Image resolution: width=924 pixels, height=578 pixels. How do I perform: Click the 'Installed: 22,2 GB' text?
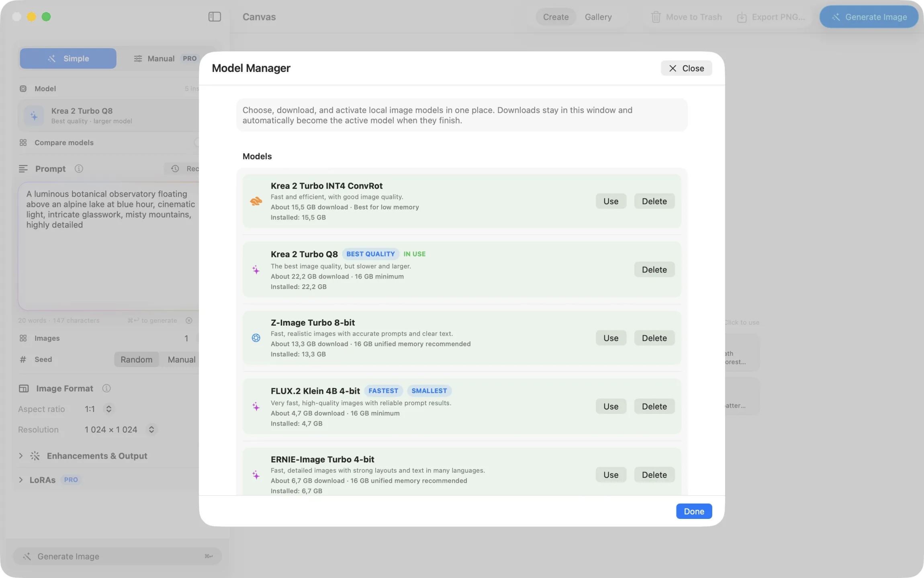coord(298,287)
